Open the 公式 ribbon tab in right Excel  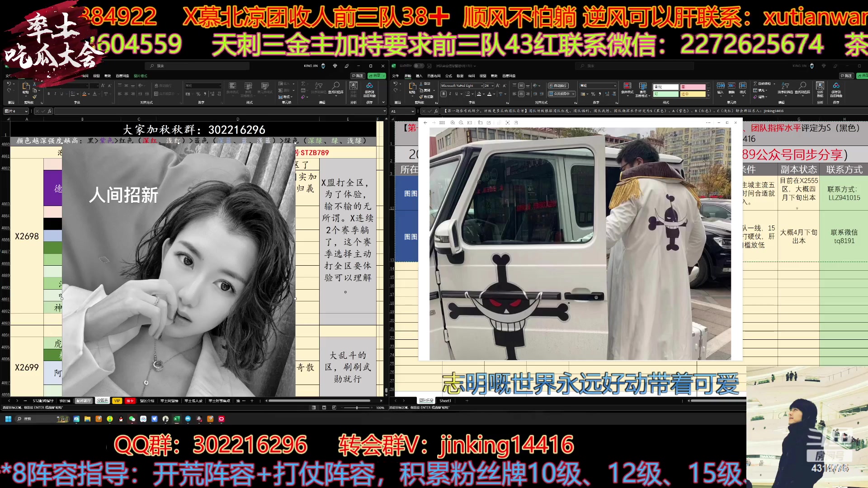pos(448,76)
